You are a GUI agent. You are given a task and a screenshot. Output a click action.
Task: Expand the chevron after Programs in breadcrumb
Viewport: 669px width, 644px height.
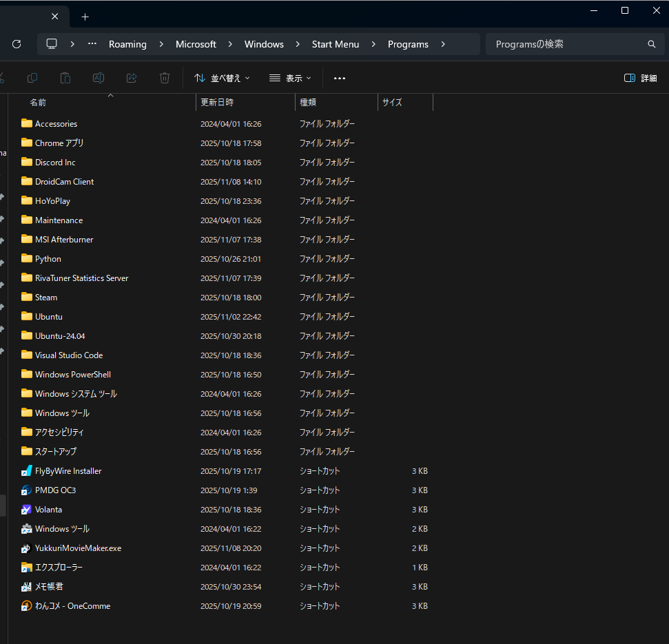point(443,44)
